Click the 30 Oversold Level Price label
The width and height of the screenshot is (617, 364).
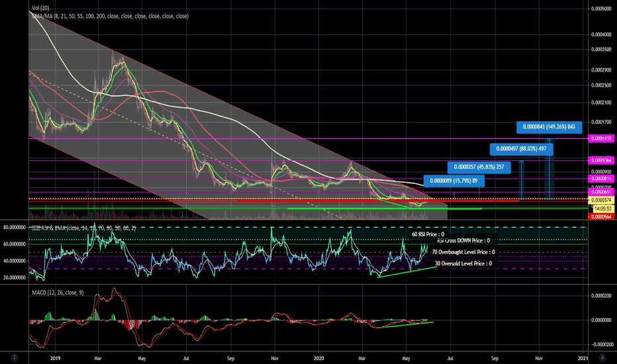pyautogui.click(x=463, y=263)
